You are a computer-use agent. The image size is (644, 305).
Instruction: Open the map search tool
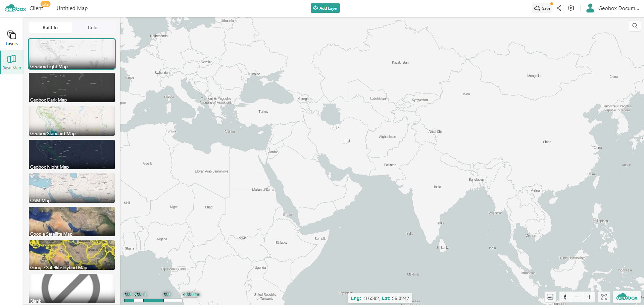pyautogui.click(x=635, y=26)
